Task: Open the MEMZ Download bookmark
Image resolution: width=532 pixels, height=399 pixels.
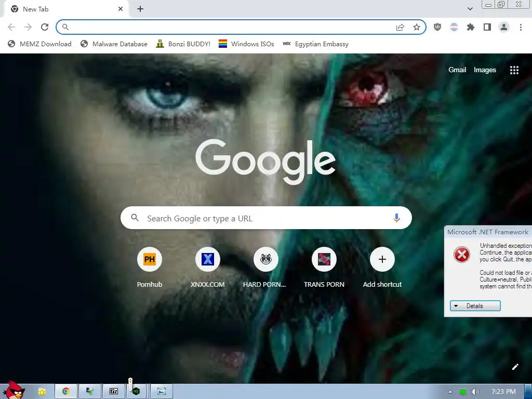Action: coord(39,44)
